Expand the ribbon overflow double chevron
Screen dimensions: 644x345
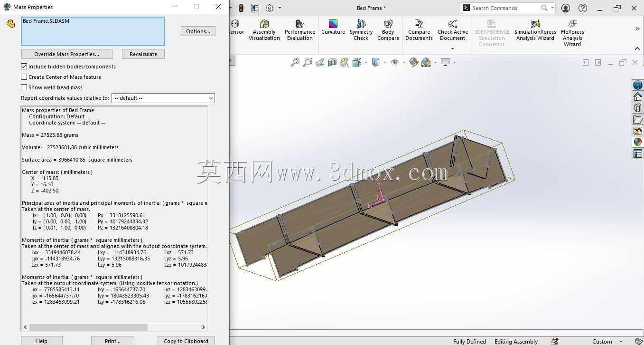click(637, 29)
